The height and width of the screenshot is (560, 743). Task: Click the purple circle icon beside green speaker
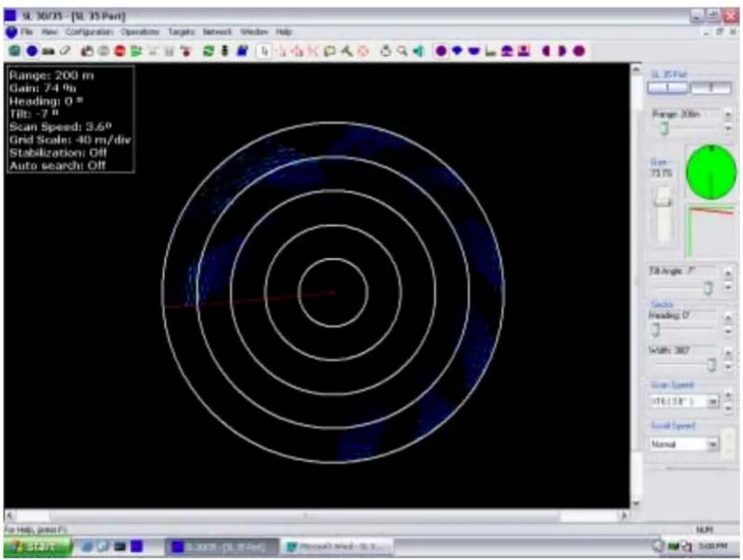click(441, 50)
